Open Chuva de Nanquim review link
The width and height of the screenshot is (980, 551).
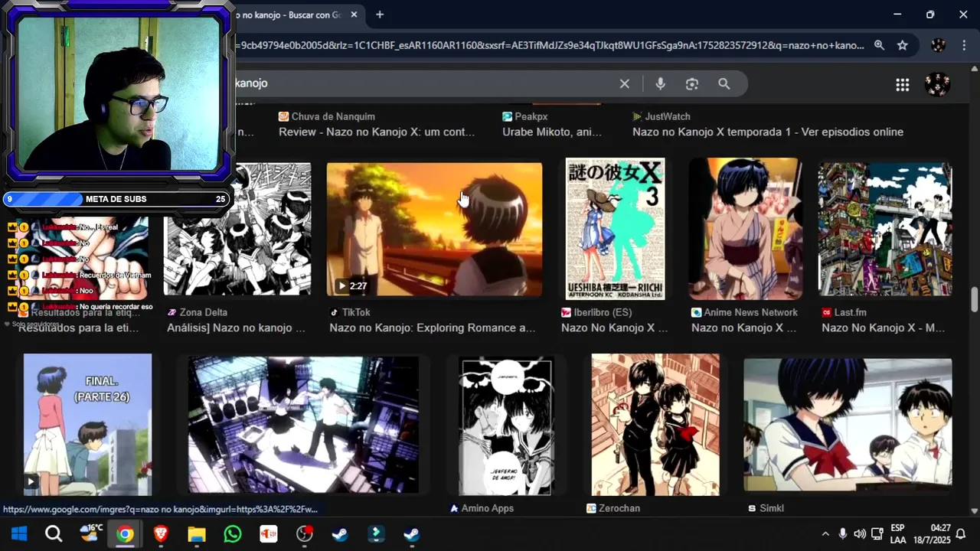pyautogui.click(x=377, y=132)
